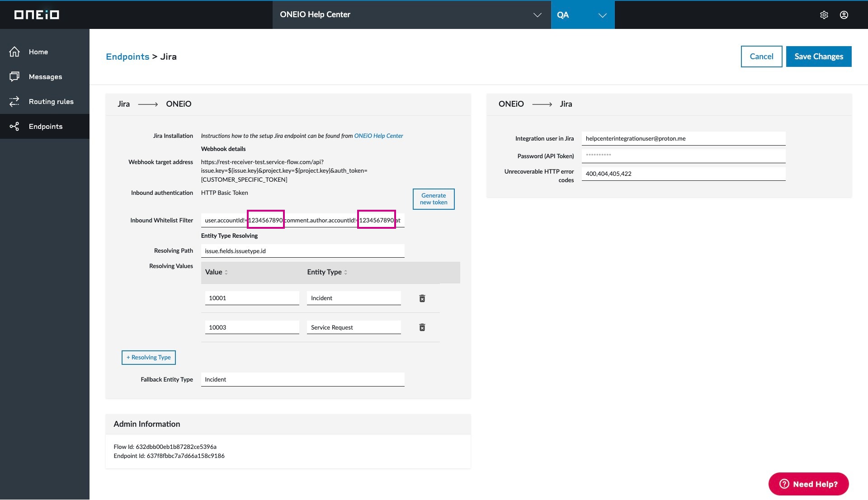Open the user account icon
The height and width of the screenshot is (500, 868).
[844, 15]
